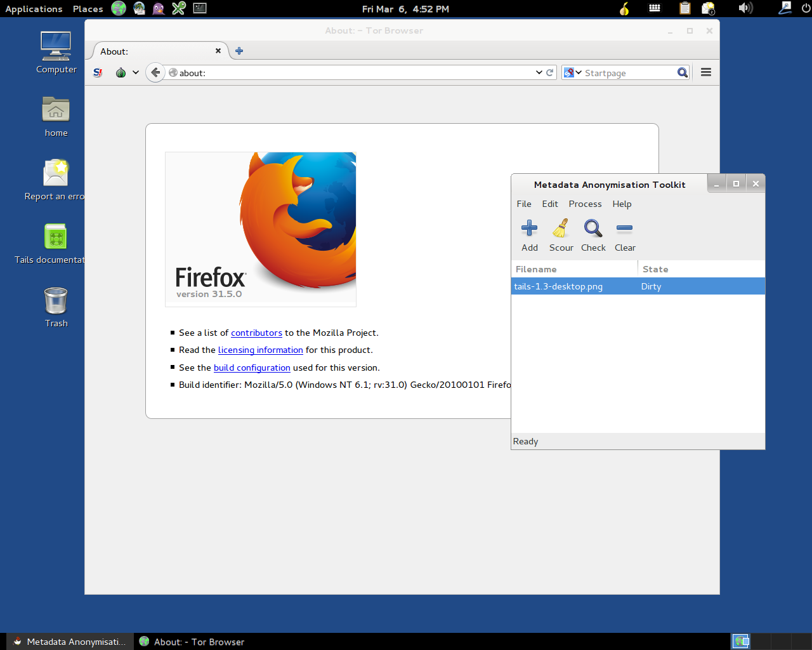Open the clipboard encryption applet
This screenshot has width=812, height=650.
(685, 8)
